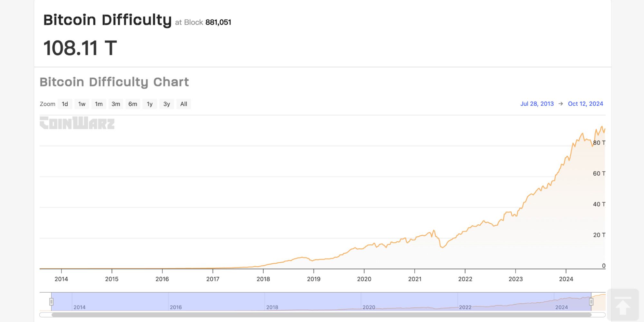Image resolution: width=644 pixels, height=322 pixels.
Task: Click the CoinWarz watermark logo
Action: [77, 123]
